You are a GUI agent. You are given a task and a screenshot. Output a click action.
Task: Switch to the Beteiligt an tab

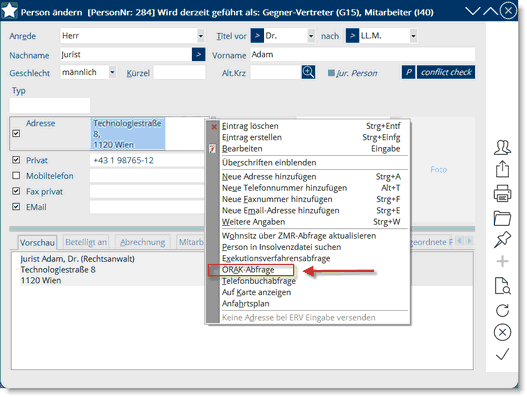click(86, 242)
